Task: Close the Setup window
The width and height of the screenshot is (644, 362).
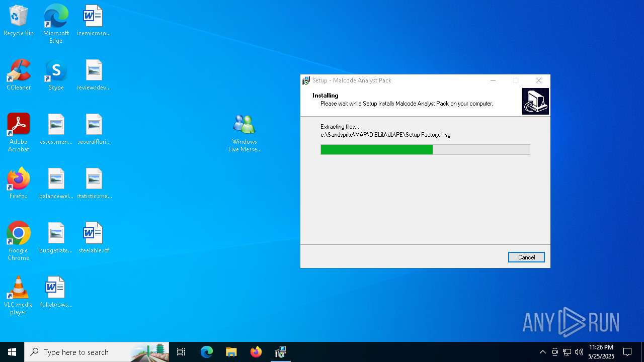Action: (x=539, y=80)
